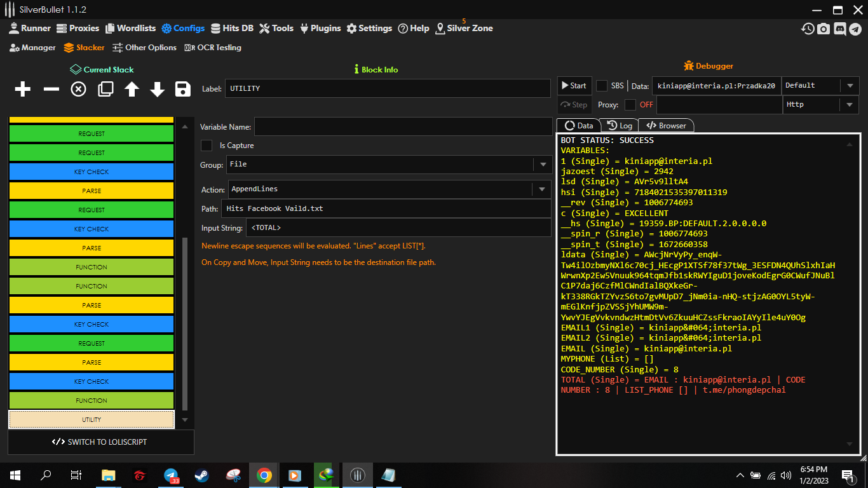Image resolution: width=868 pixels, height=488 pixels.
Task: Open the Tools tab
Action: [x=276, y=28]
